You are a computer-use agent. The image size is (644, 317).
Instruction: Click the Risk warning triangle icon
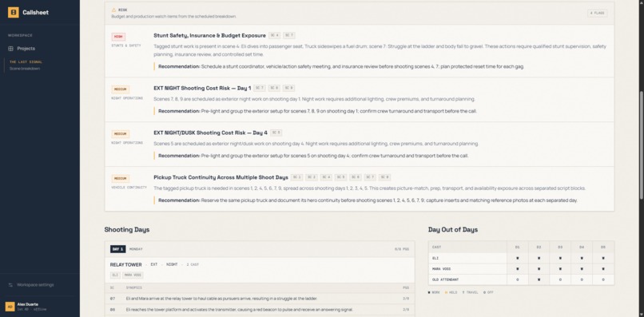click(x=113, y=10)
